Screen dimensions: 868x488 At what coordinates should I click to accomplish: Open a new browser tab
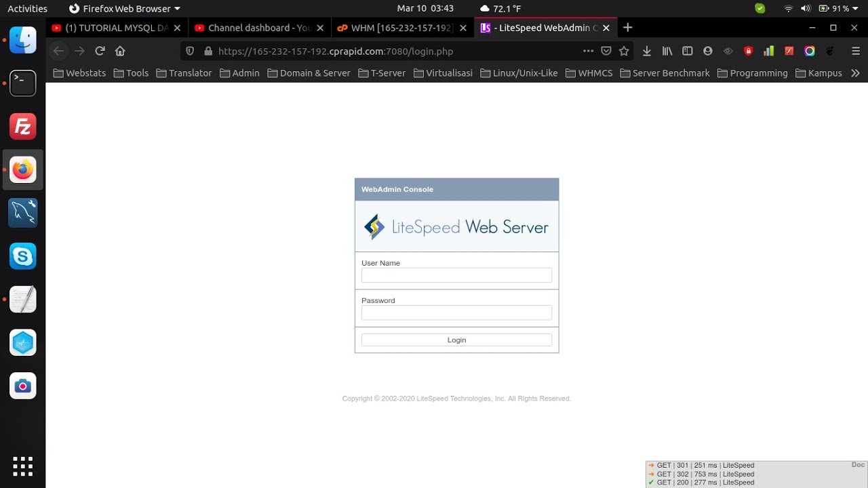click(627, 28)
